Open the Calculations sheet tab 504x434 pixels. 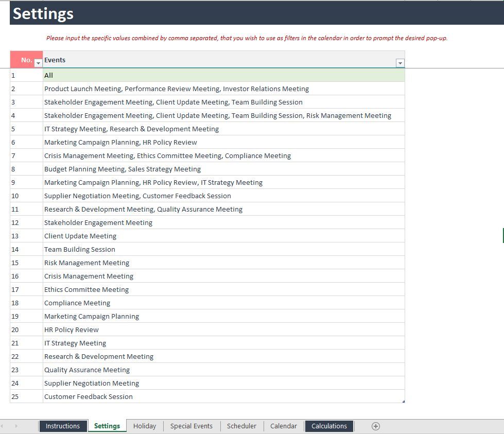329,426
